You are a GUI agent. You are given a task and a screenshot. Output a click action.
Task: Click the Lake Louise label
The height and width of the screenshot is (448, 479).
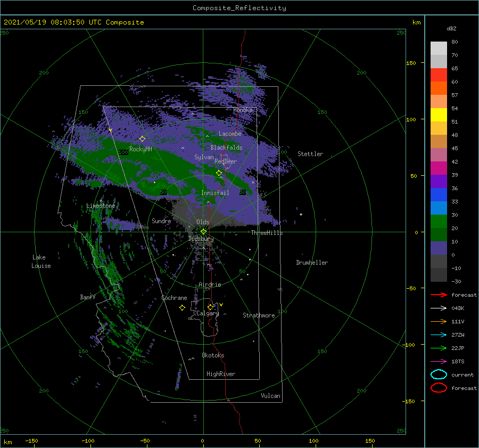(x=41, y=262)
